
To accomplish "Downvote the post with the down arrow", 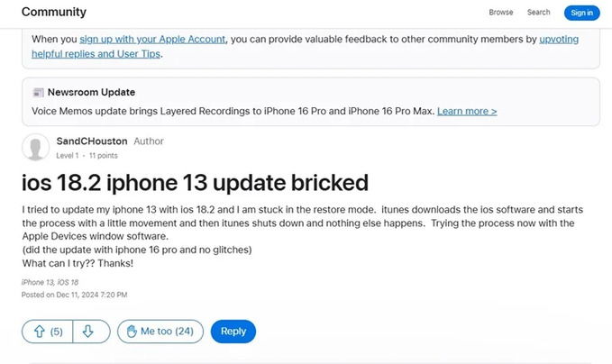I will pyautogui.click(x=87, y=332).
